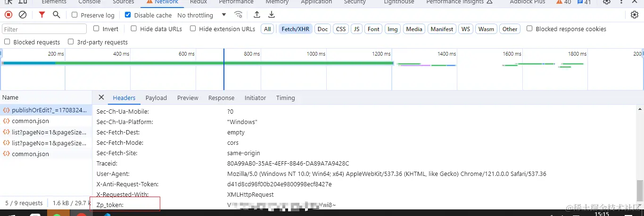Filter requests by Manifest type

442,29
